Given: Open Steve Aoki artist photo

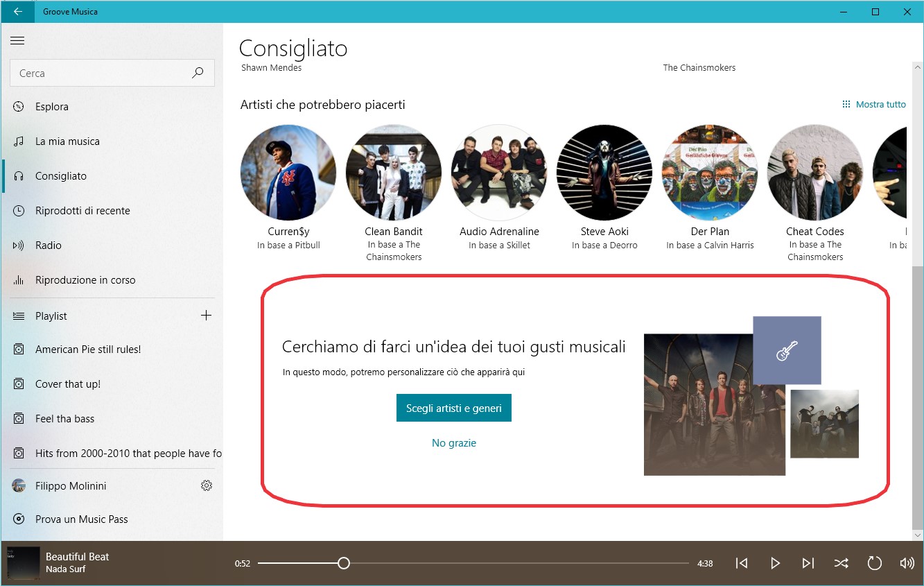Looking at the screenshot, I should tap(604, 173).
